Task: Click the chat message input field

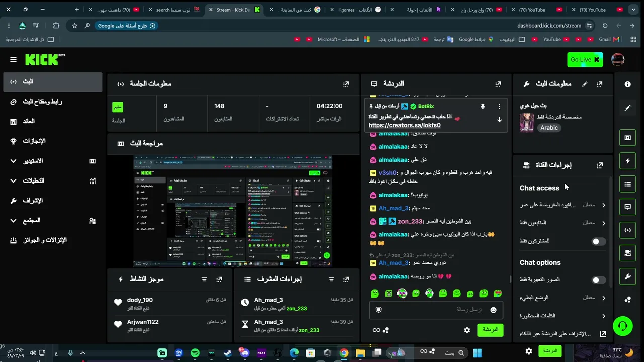Action: (x=436, y=310)
